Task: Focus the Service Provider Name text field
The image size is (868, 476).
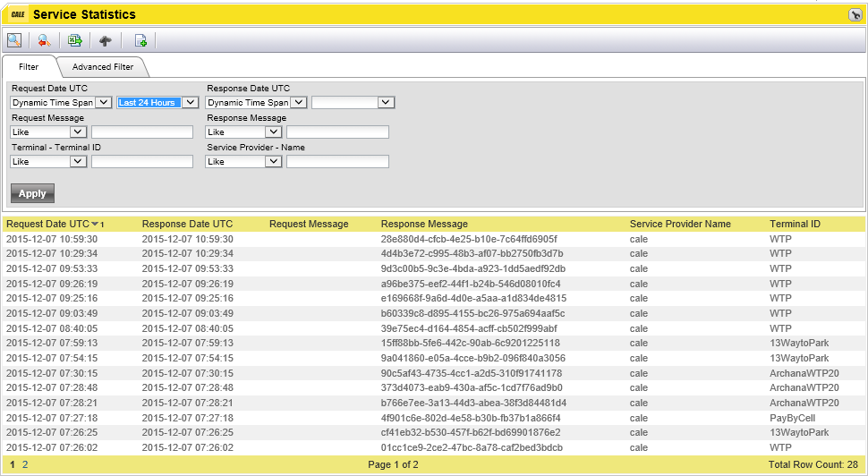Action: [337, 162]
